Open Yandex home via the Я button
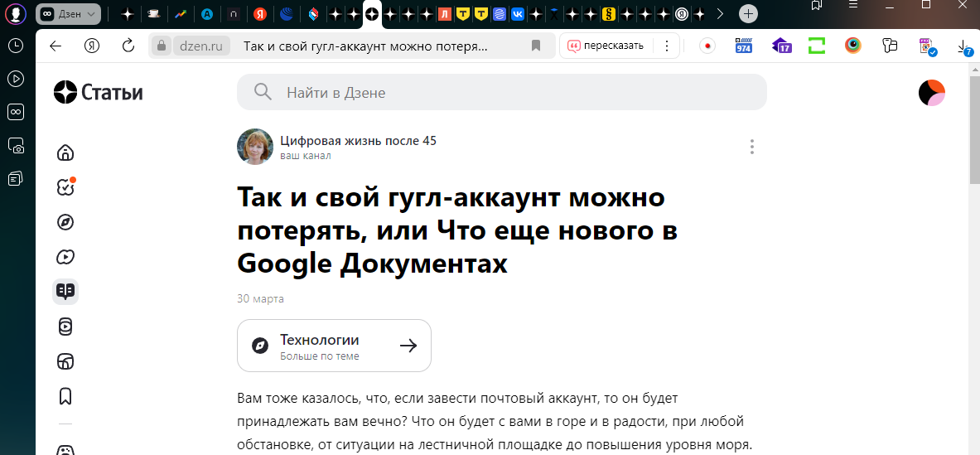Viewport: 980px width, 455px height. (x=92, y=46)
